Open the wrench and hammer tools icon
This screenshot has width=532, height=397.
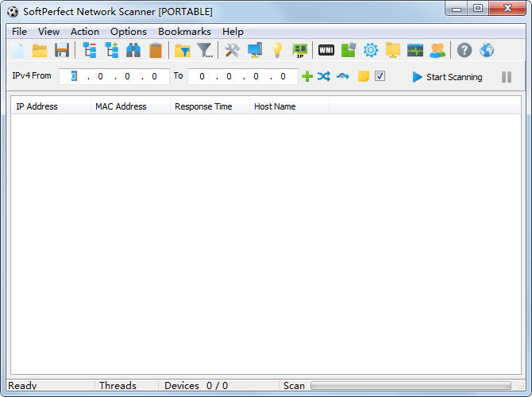tap(232, 51)
